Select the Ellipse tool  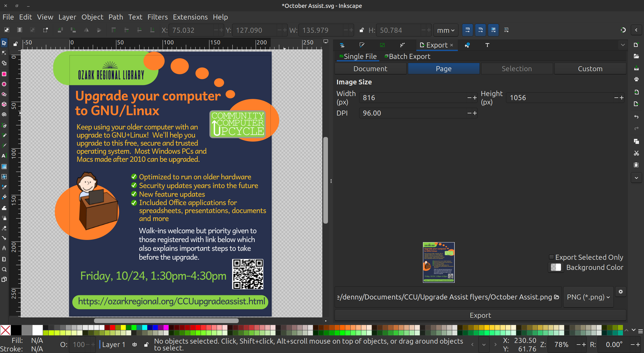pyautogui.click(x=4, y=84)
